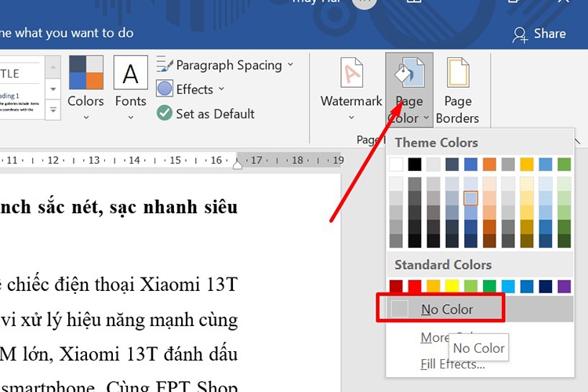
Task: Select No Color menu entry
Action: pos(480,309)
